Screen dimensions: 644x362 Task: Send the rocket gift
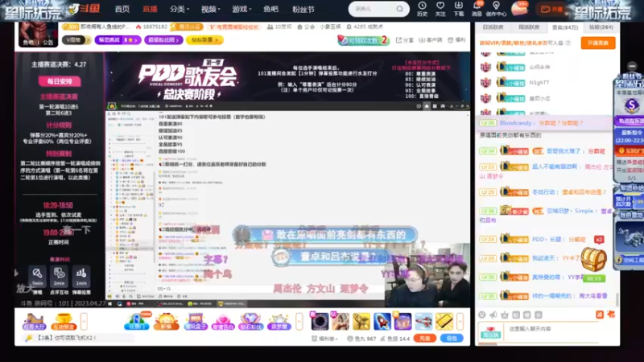tap(382, 321)
